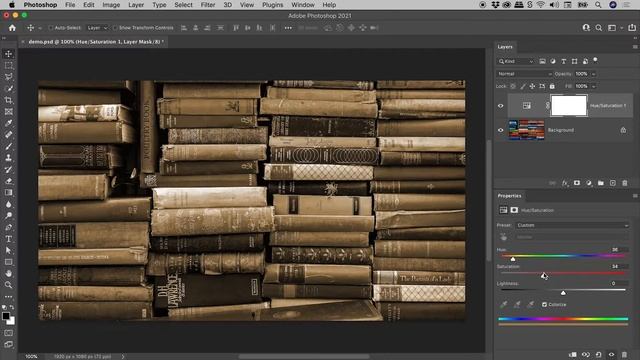The height and width of the screenshot is (360, 640).
Task: Toggle Lock transparent pixels
Action: [x=513, y=86]
